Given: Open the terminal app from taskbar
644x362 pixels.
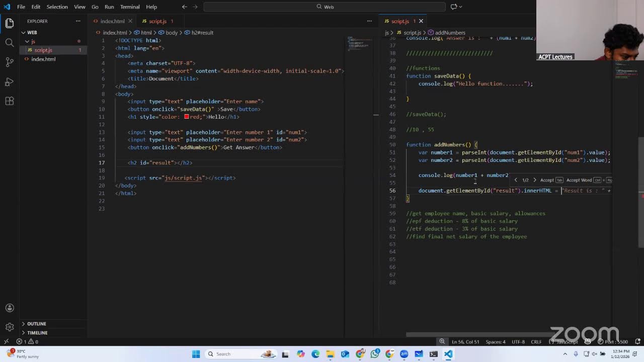Looking at the screenshot, I should pyautogui.click(x=434, y=354).
